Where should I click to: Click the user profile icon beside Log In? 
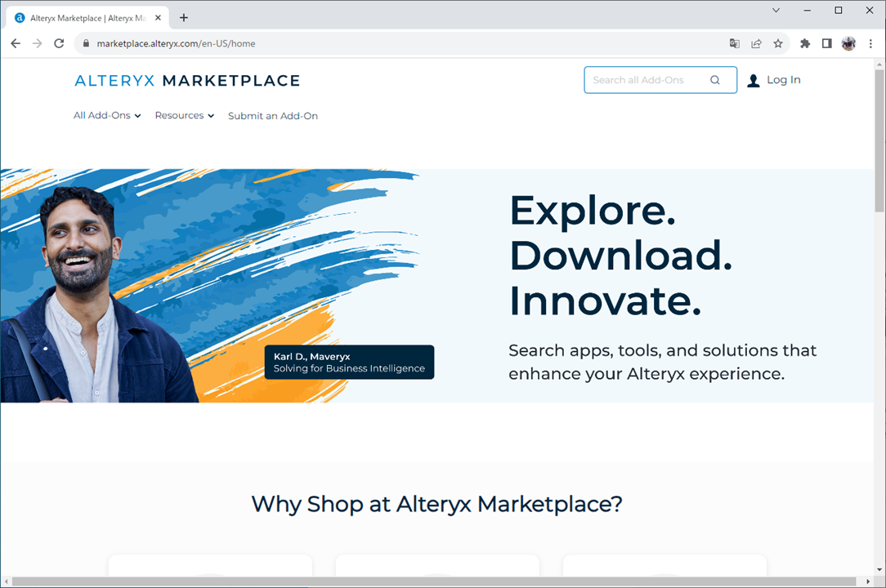(x=754, y=80)
